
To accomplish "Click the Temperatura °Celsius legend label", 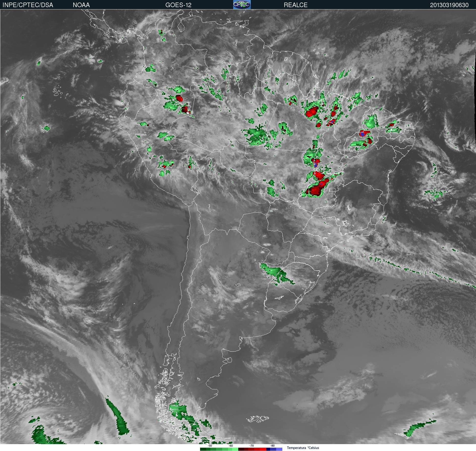I will [303, 448].
